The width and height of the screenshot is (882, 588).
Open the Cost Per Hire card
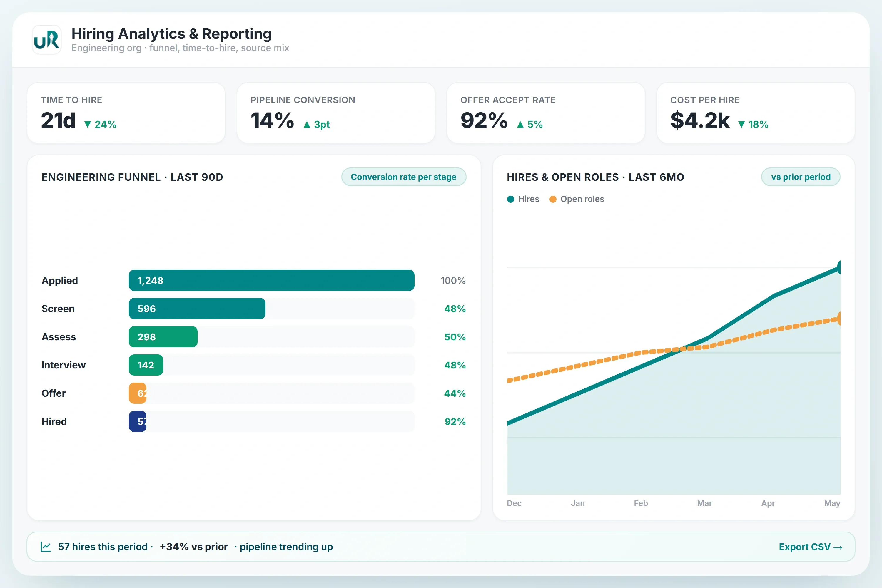click(x=756, y=113)
